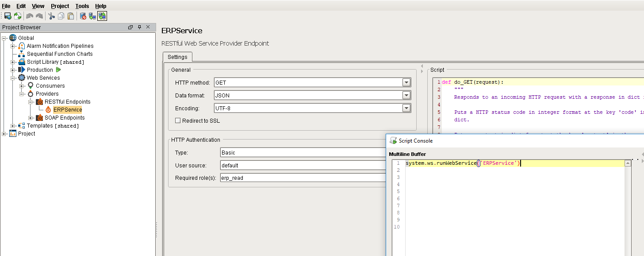Click the SOAP Endpoints folder icon
Image resolution: width=644 pixels, height=256 pixels.
point(39,117)
